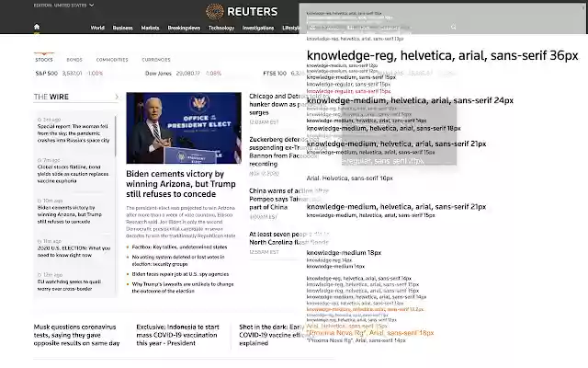Open Musk questions coronavirus tests story

76,335
